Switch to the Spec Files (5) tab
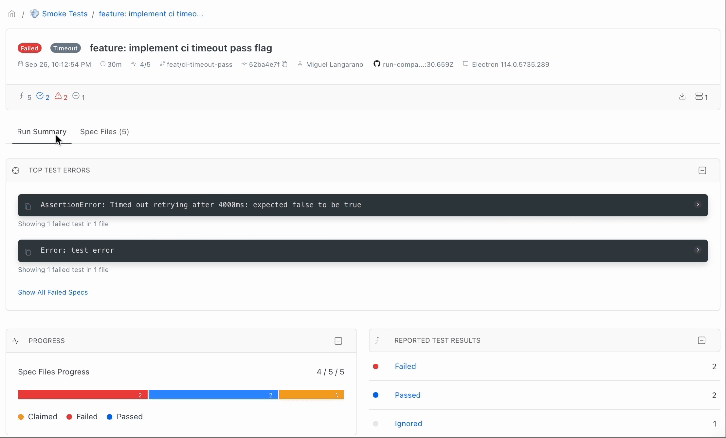726x438 pixels. click(x=105, y=131)
